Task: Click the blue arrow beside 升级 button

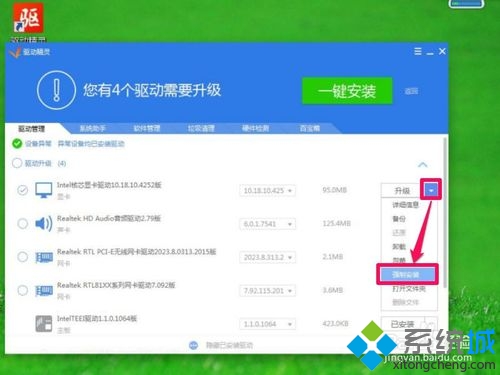Action: click(x=431, y=190)
